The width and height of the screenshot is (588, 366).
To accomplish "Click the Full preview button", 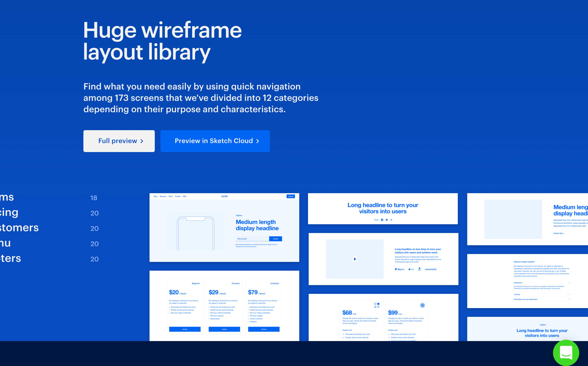I will click(119, 141).
